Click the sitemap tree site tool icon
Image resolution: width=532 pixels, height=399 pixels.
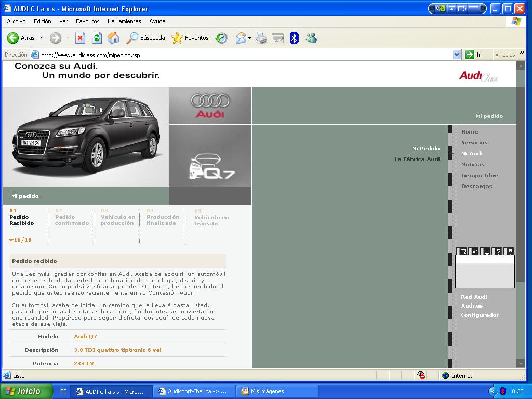475,251
